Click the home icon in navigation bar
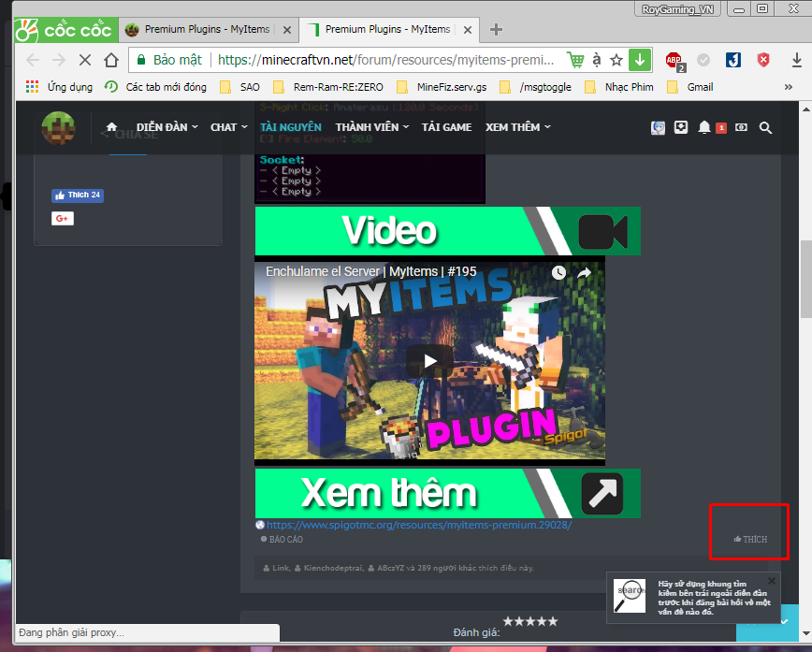This screenshot has width=812, height=652. point(111,126)
